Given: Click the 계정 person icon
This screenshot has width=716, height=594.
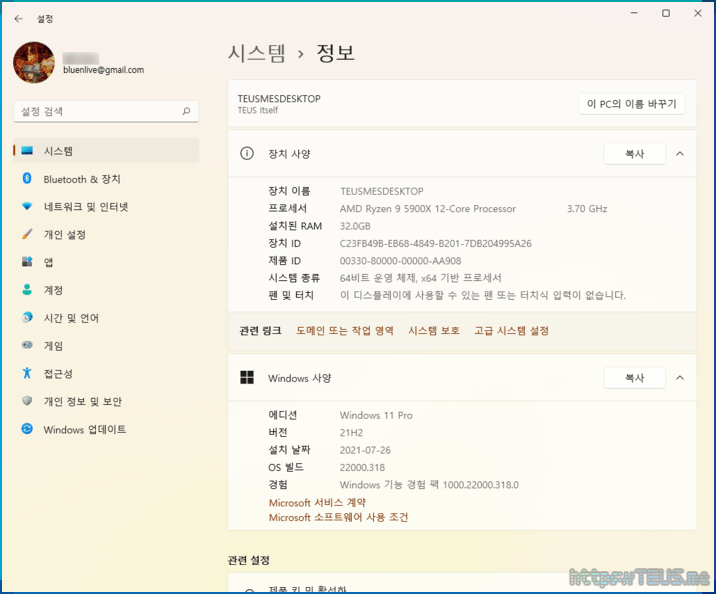Looking at the screenshot, I should click(x=27, y=289).
